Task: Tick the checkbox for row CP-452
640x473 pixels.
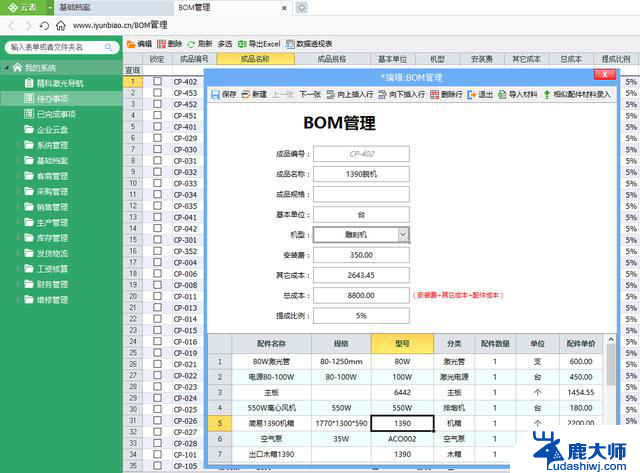Action: (x=157, y=104)
